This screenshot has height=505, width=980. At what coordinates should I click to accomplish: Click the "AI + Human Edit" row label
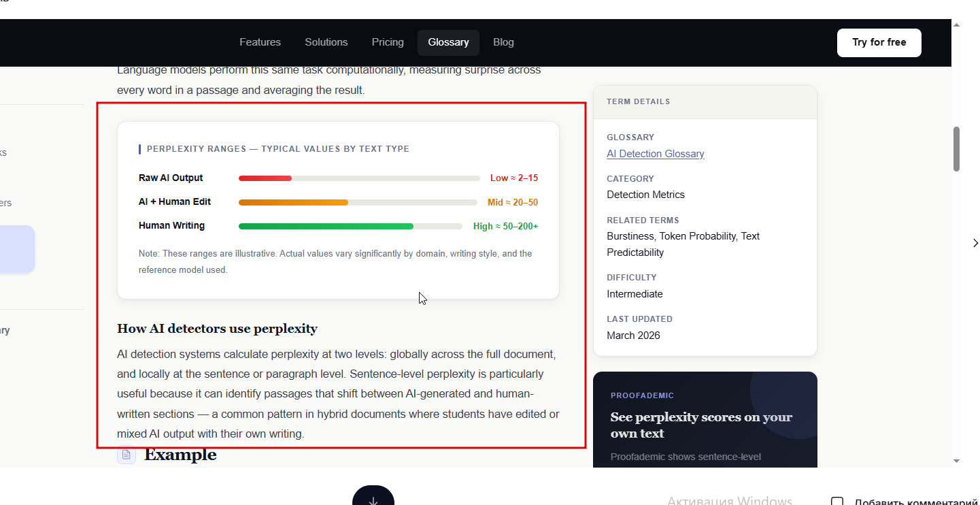(175, 201)
